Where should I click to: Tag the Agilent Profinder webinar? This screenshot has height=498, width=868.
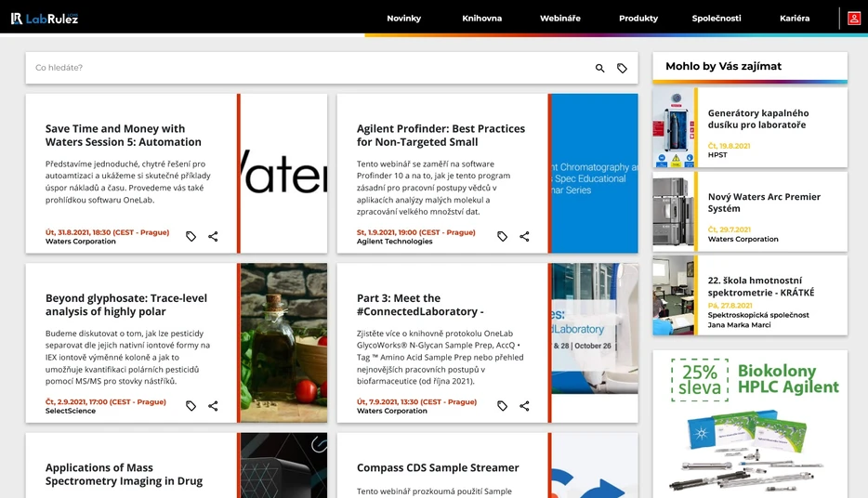[502, 236]
